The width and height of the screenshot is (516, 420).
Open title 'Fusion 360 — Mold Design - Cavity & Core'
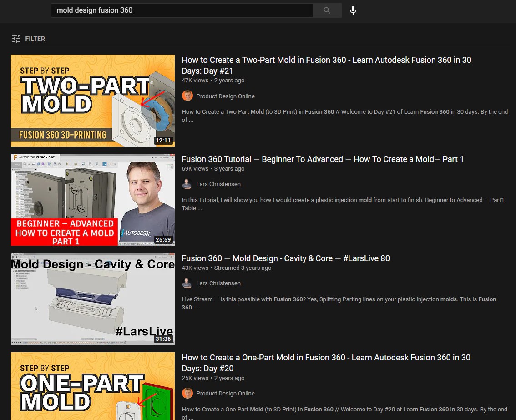tap(286, 258)
